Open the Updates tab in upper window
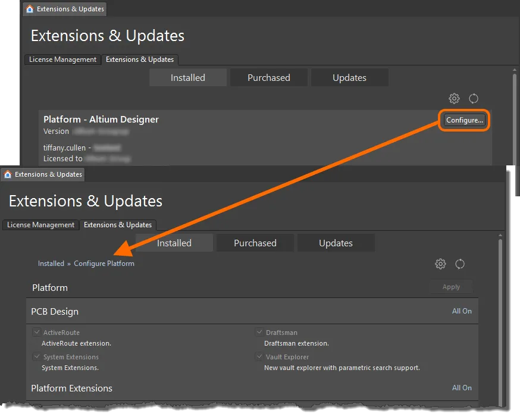The height and width of the screenshot is (420, 520). [349, 77]
